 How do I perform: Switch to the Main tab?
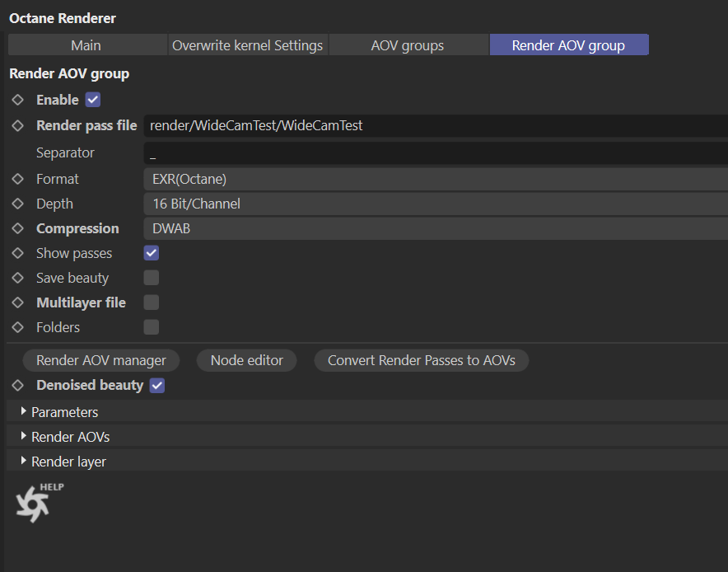(86, 45)
